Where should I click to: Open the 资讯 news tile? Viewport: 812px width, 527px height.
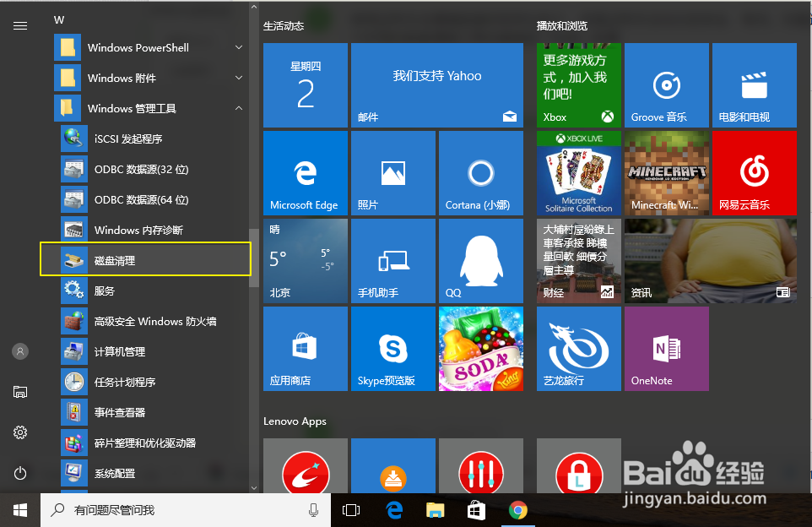tap(711, 261)
